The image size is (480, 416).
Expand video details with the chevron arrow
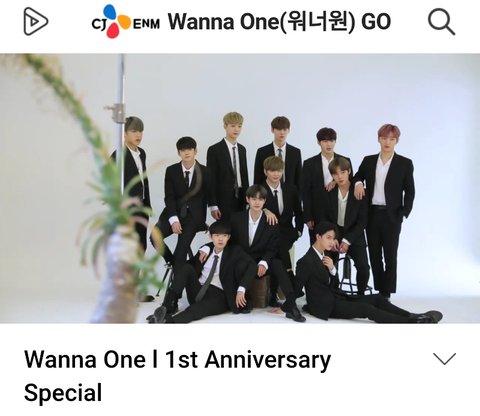[444, 359]
